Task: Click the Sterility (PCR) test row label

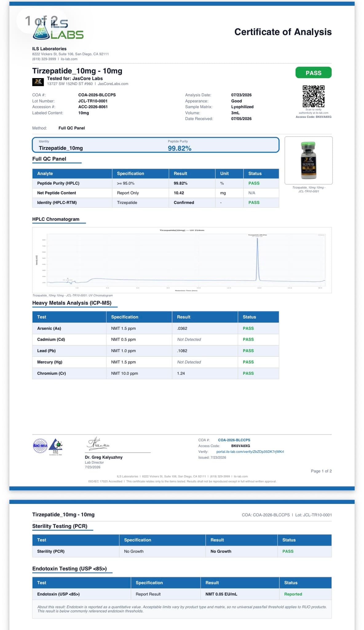Action: [51, 551]
